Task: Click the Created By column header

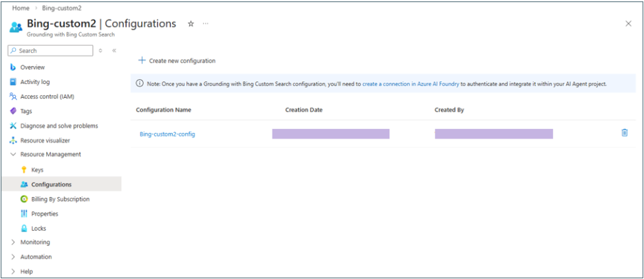Action: (449, 110)
